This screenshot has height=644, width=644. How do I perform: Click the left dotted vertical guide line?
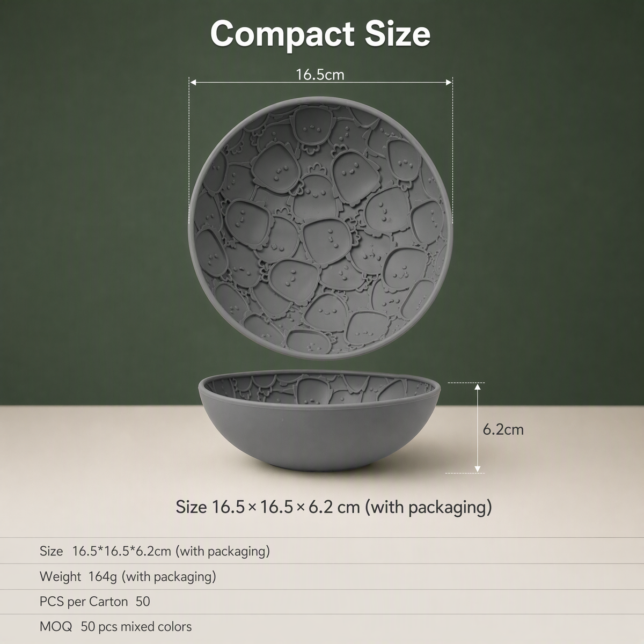pyautogui.click(x=189, y=150)
